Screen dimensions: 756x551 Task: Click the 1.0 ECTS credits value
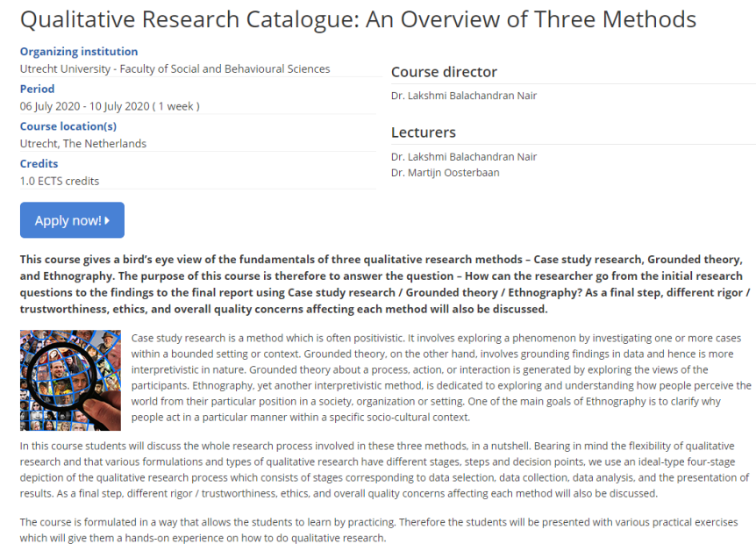(60, 181)
